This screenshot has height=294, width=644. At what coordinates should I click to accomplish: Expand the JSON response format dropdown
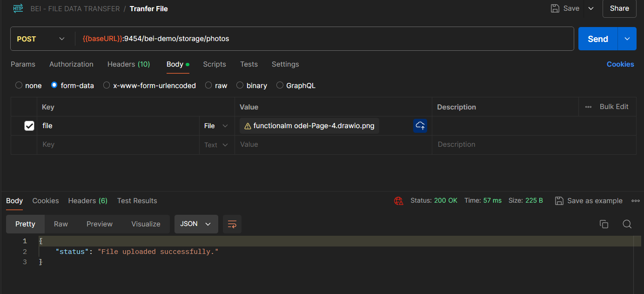[195, 224]
